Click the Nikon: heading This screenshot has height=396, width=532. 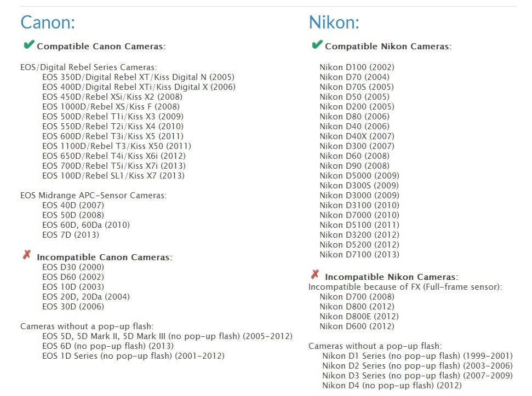tap(334, 22)
